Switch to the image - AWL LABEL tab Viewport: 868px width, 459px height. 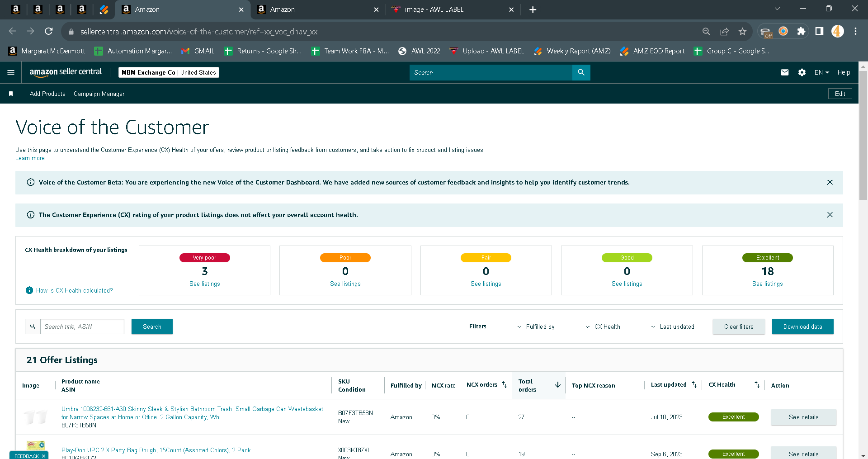pyautogui.click(x=452, y=9)
